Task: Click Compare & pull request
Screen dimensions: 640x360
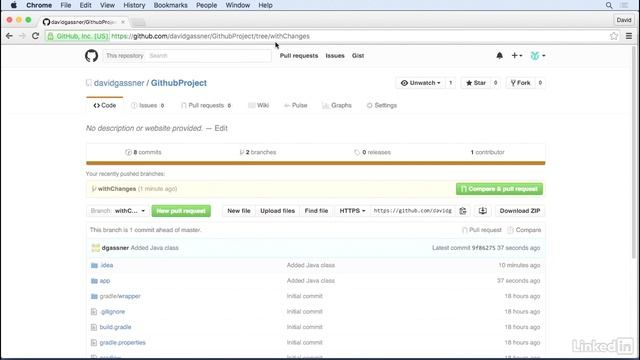Action: 499,189
